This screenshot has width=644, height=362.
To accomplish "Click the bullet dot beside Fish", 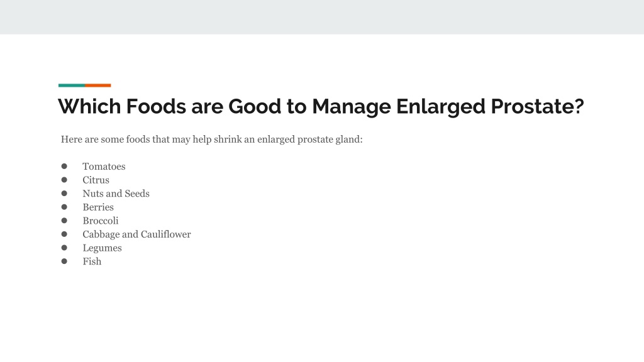I will click(64, 261).
